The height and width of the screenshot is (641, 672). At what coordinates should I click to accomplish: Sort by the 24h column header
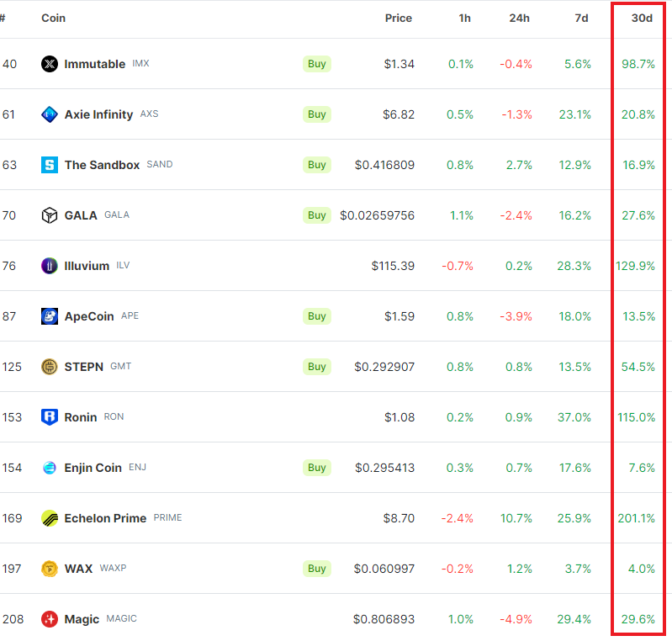click(519, 18)
